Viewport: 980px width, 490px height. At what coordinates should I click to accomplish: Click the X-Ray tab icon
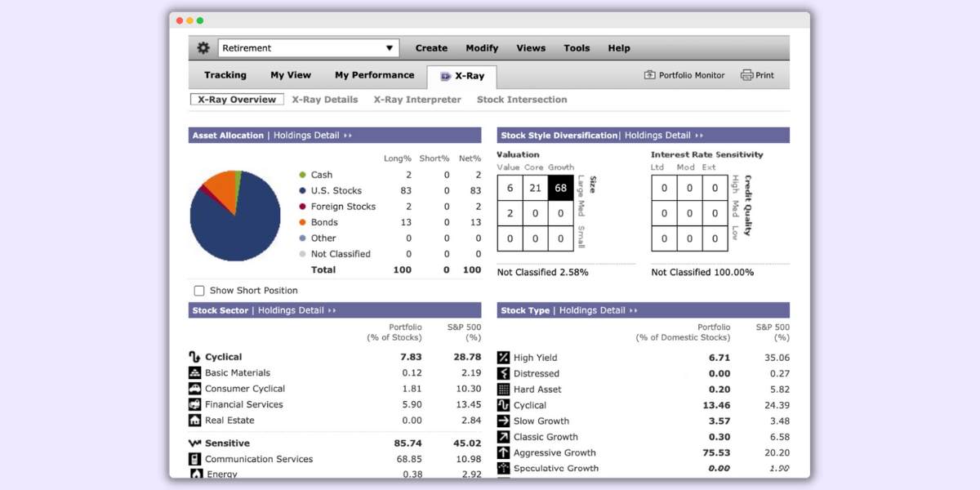(x=445, y=77)
